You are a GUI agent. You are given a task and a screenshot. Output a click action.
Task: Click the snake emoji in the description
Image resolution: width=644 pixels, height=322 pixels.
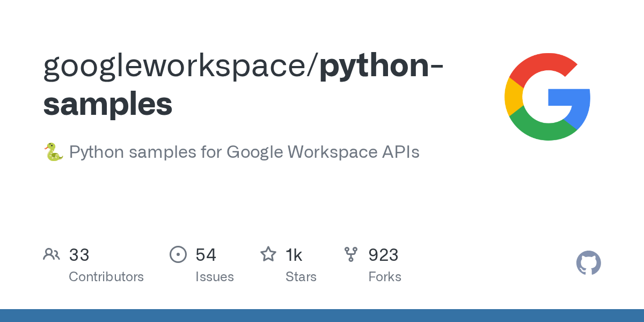[53, 152]
